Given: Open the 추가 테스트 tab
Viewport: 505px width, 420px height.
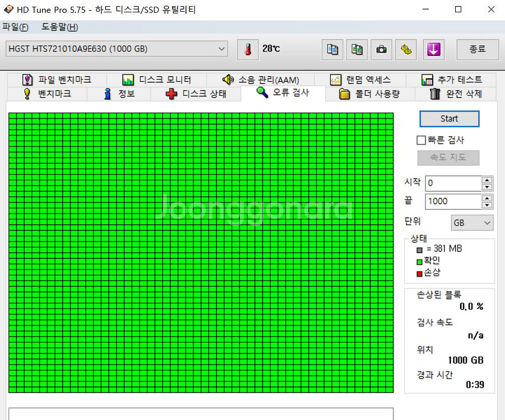Looking at the screenshot, I should click(451, 80).
